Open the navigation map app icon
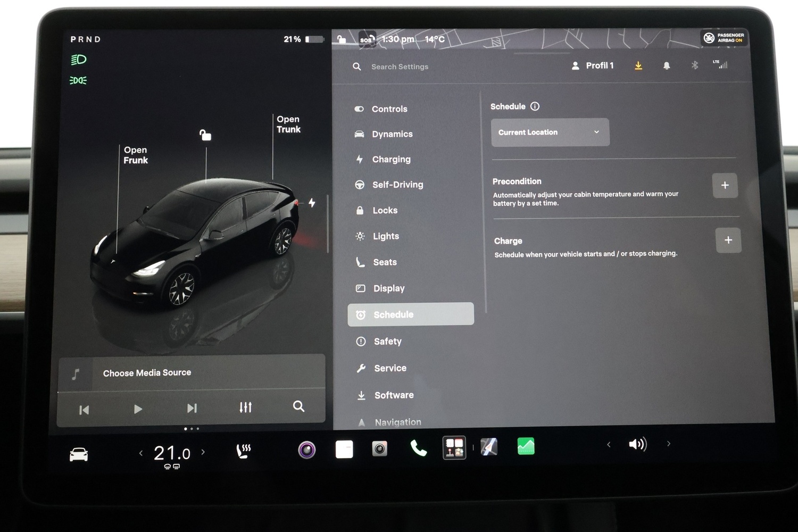Viewport: 798px width, 532px height. click(x=489, y=447)
